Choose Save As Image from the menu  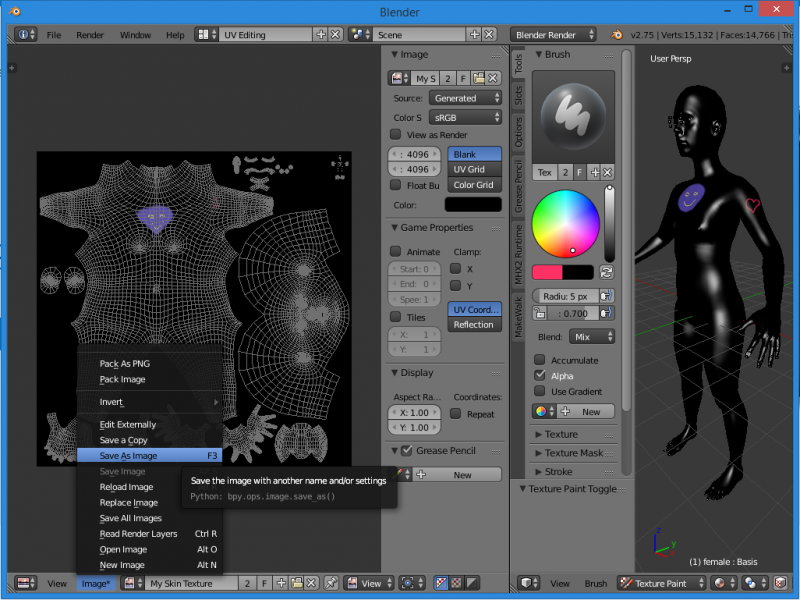128,456
